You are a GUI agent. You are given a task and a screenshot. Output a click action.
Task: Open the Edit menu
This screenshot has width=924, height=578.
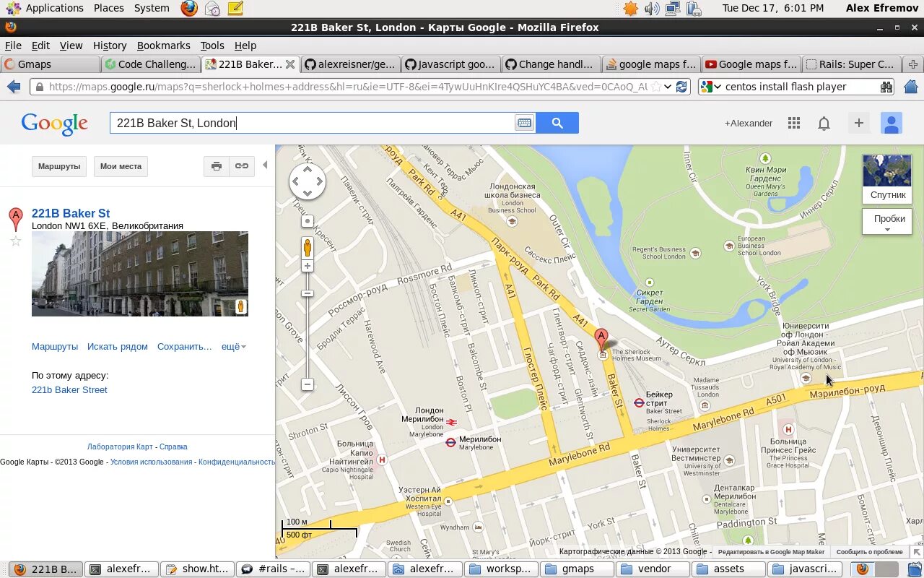click(x=40, y=45)
